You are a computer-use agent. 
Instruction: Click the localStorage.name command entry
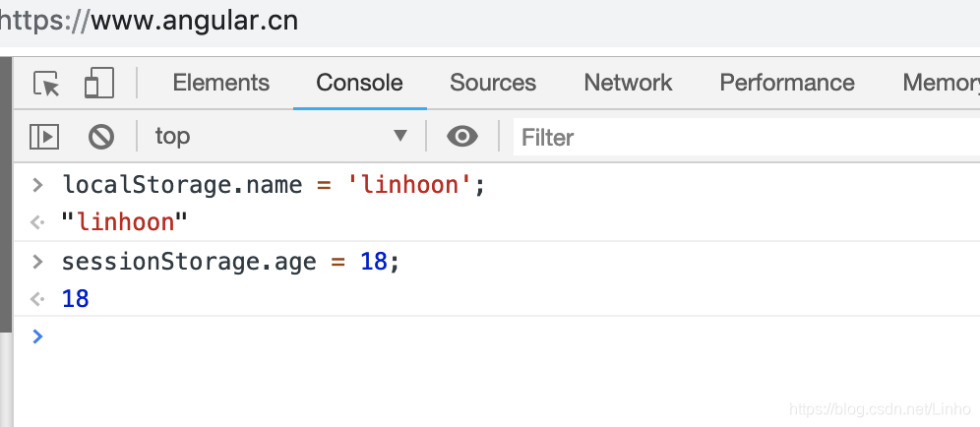pos(274,185)
